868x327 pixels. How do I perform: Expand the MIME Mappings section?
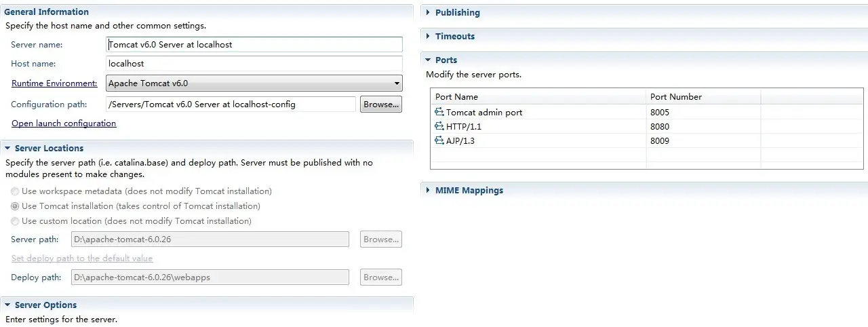(x=428, y=191)
